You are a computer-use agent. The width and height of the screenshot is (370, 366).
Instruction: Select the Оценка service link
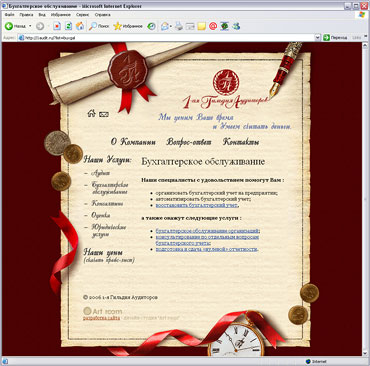click(x=101, y=215)
